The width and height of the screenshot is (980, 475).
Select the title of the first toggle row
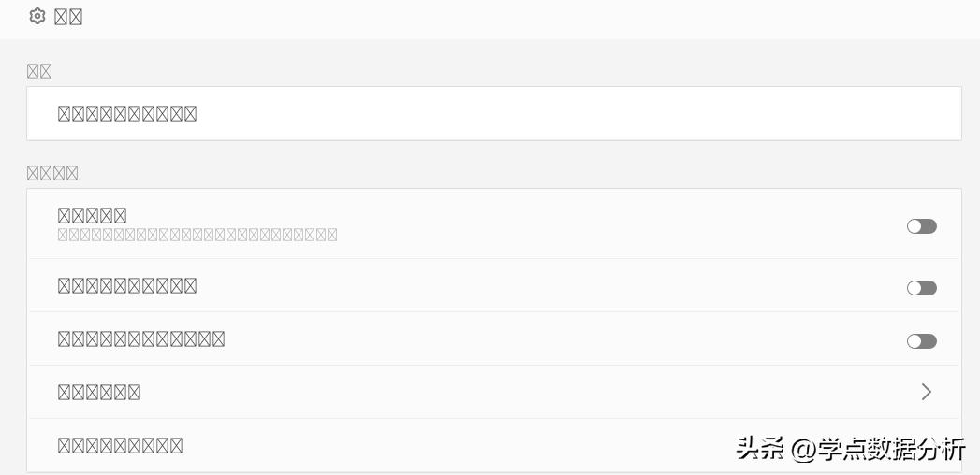[x=93, y=216]
